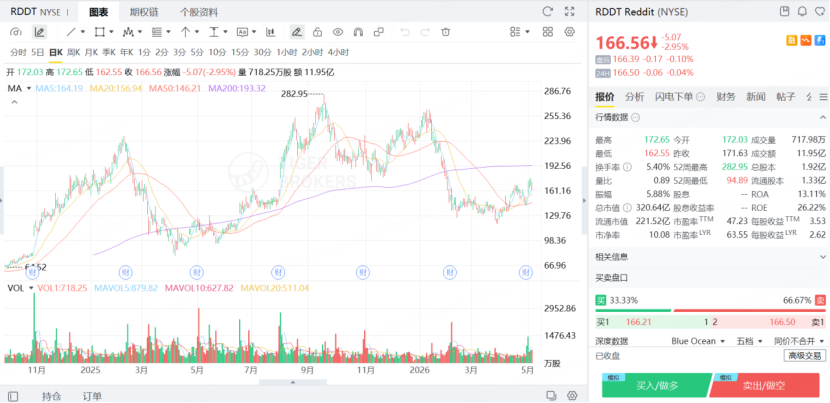Add RDDT to watchlist heart icon

(819, 12)
